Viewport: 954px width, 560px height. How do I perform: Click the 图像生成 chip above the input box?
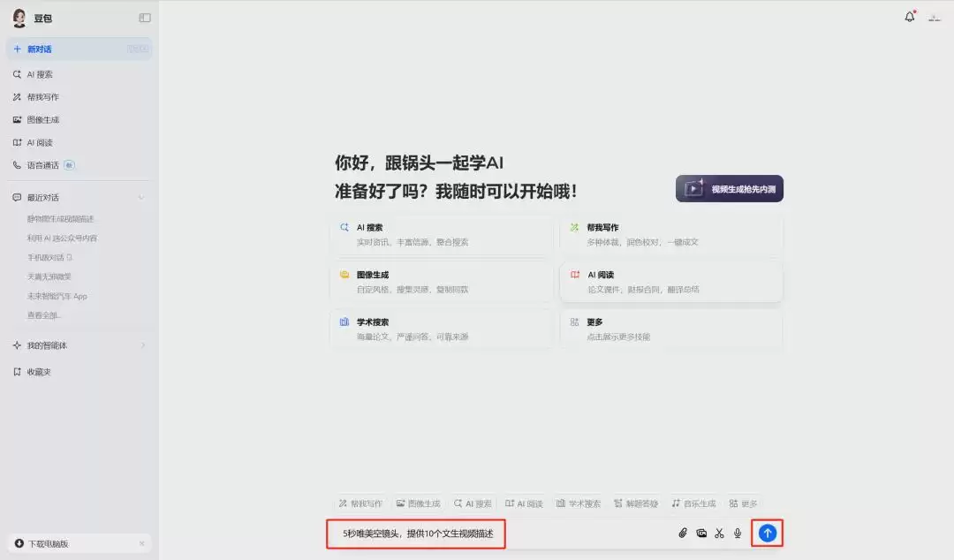(419, 503)
